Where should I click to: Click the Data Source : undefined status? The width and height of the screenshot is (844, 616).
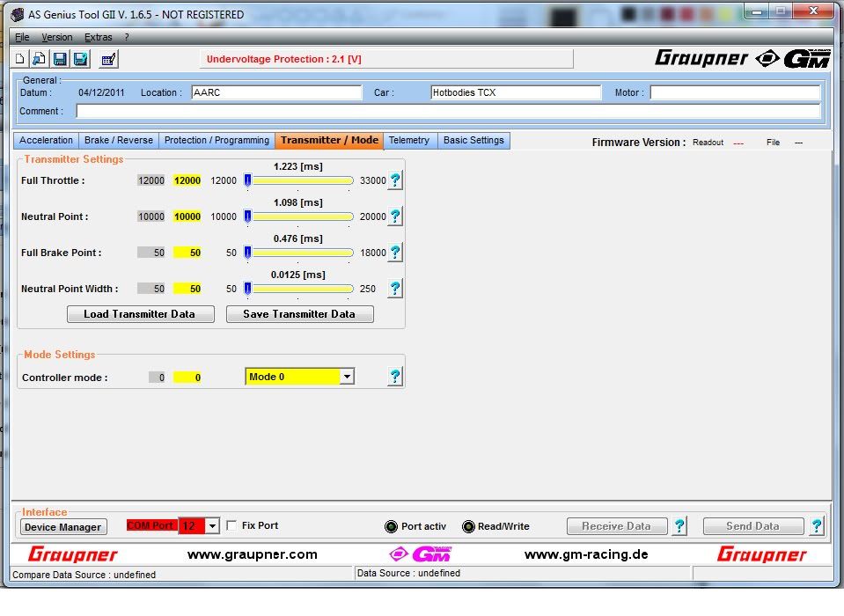click(x=408, y=573)
